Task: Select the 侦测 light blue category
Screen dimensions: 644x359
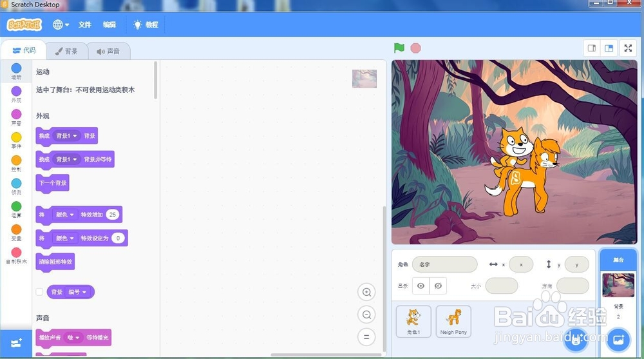Action: point(17,186)
